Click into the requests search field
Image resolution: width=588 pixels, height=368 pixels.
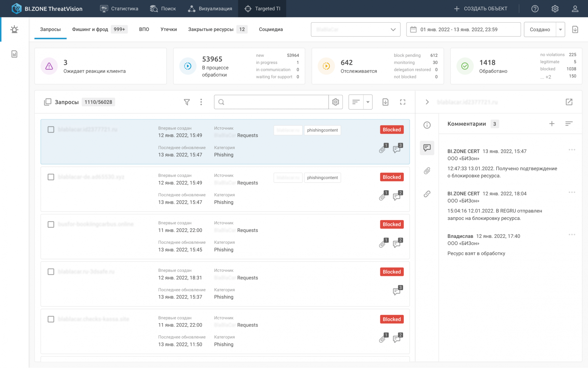click(x=273, y=102)
